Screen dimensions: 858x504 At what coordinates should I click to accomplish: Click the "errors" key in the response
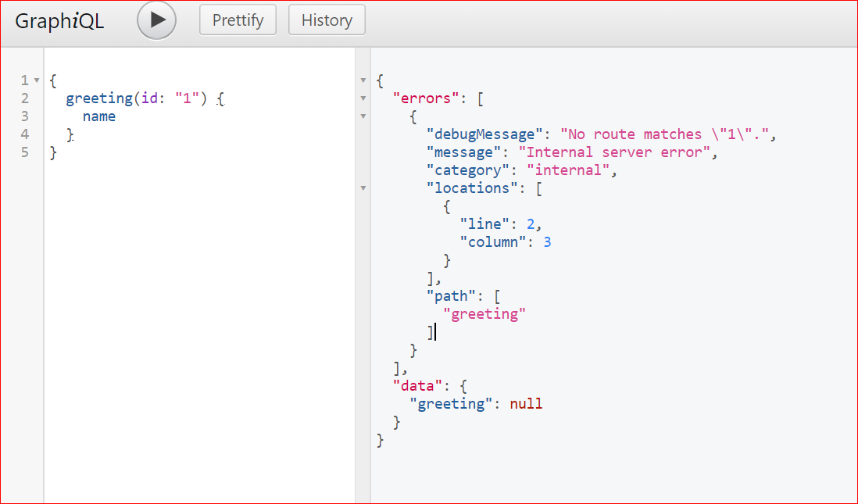coord(426,98)
